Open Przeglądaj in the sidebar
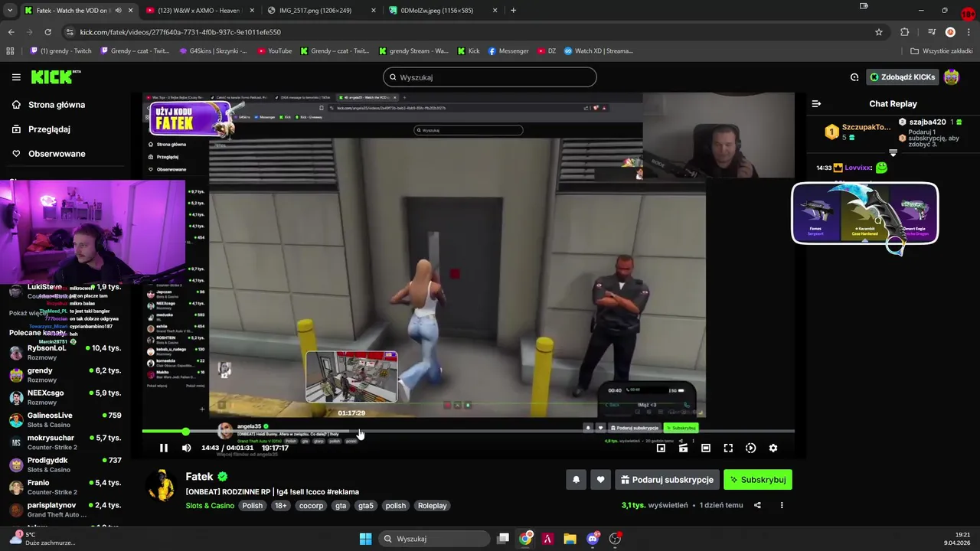The width and height of the screenshot is (980, 551). coord(49,129)
